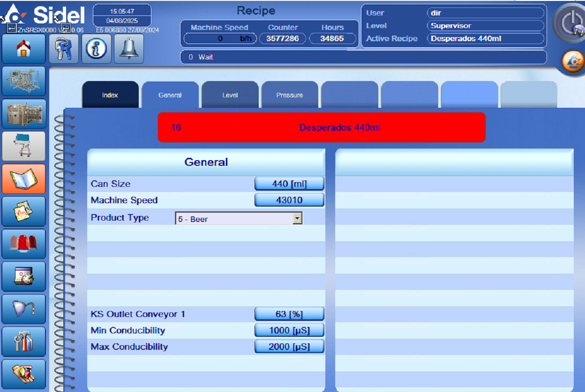The height and width of the screenshot is (392, 585).
Task: Open the alarm bell icon
Action: [x=129, y=49]
